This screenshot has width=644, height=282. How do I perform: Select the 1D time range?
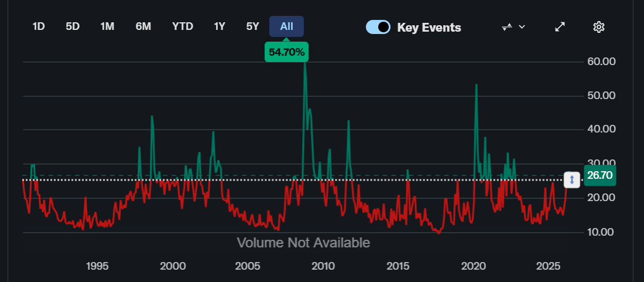(38, 27)
